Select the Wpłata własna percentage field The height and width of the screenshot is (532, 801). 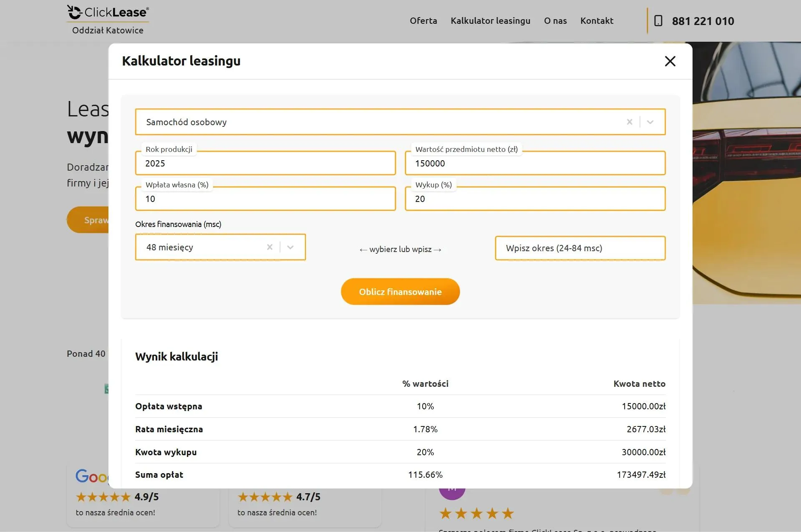click(265, 199)
